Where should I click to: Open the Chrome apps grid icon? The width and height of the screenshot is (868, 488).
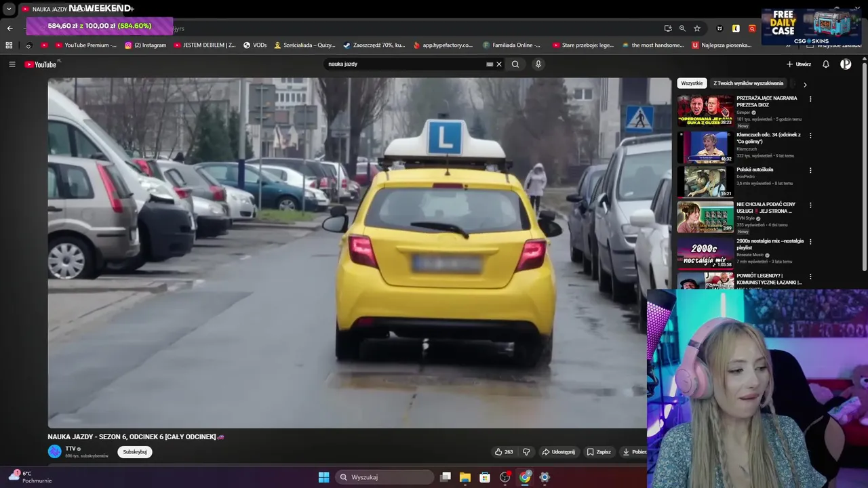point(9,45)
